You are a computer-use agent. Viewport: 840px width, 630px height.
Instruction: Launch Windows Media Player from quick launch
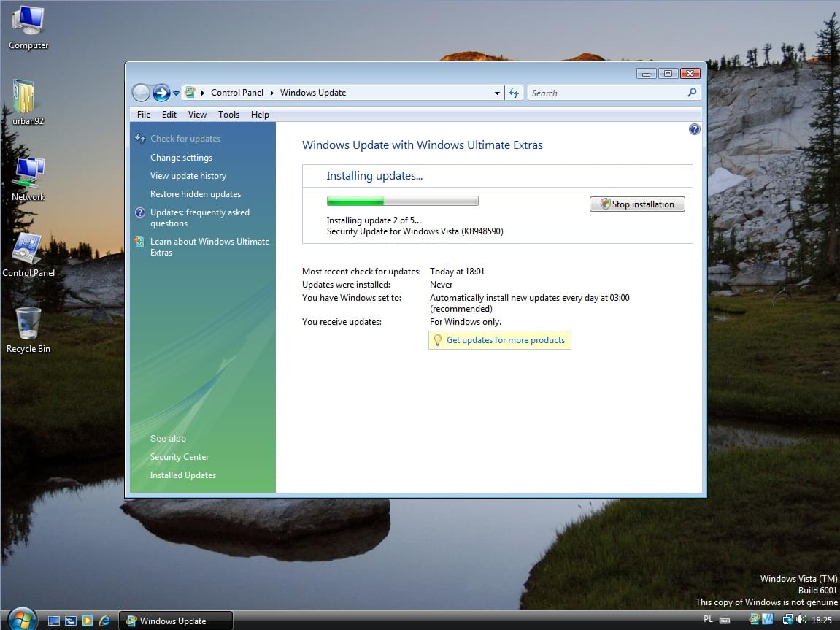88,621
